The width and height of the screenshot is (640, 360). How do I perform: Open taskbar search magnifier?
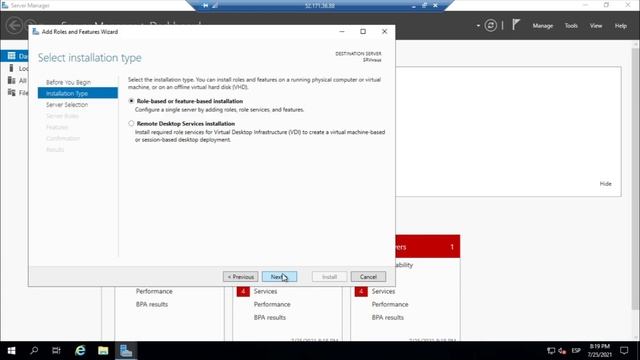pyautogui.click(x=34, y=351)
